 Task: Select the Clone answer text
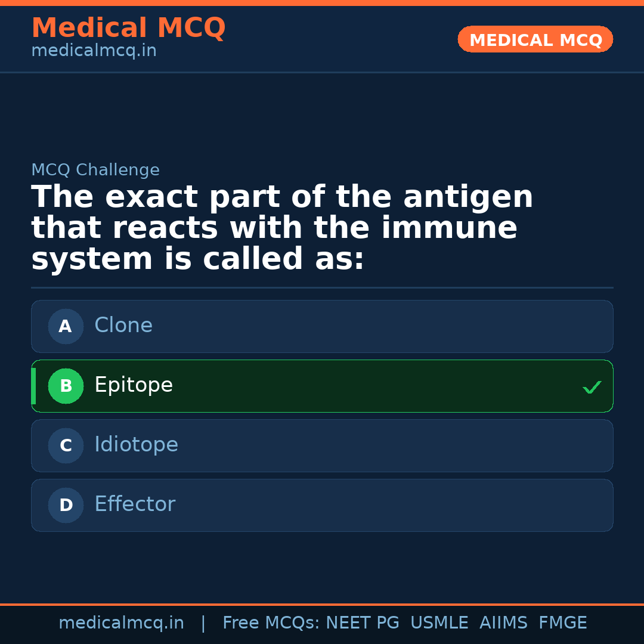(123, 326)
